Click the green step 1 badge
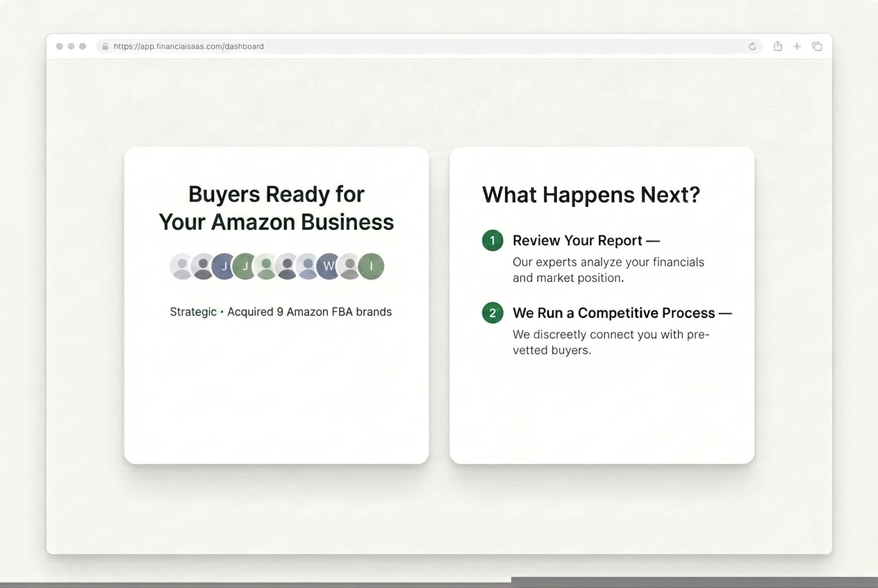Screen dimensions: 878x588 click(x=492, y=241)
